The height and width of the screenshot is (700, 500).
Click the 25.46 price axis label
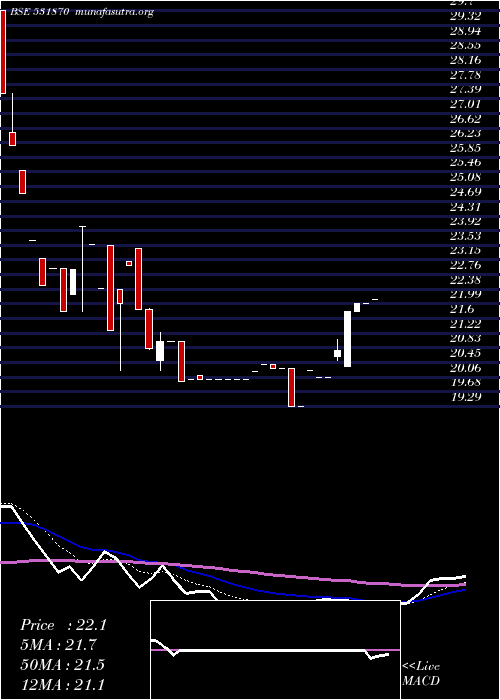465,162
